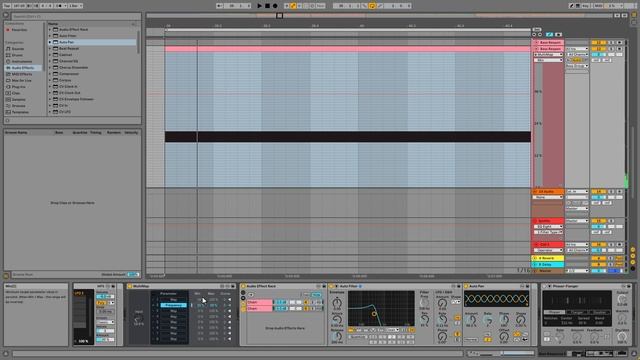Open the Grooves browser category
640x360 pixels.
point(18,106)
